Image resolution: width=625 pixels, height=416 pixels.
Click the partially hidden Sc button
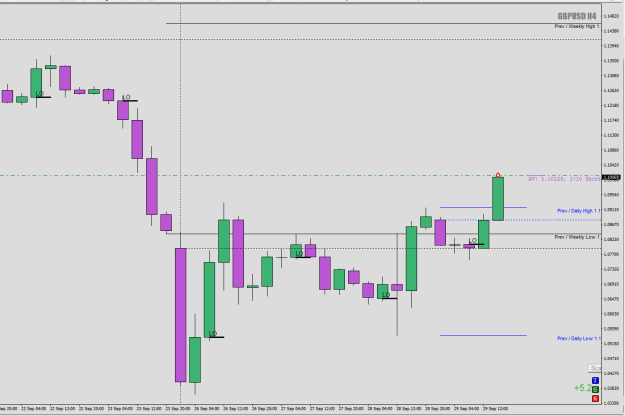pos(594,368)
